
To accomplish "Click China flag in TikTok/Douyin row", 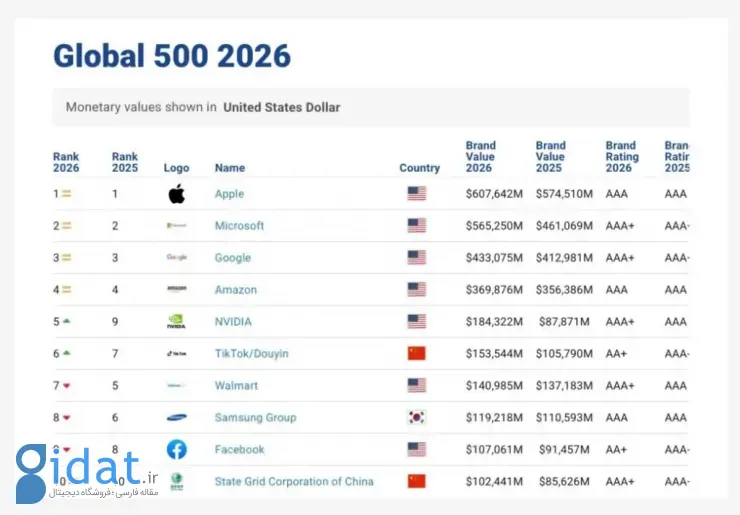I will 416,354.
